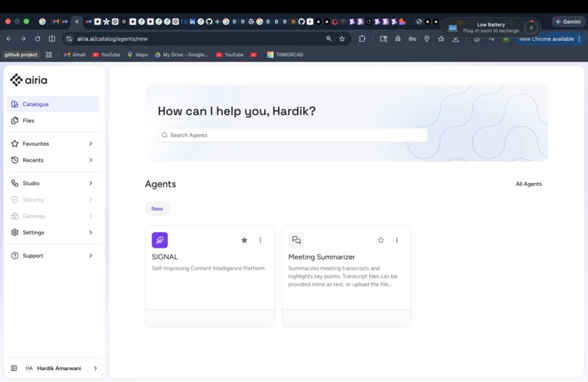Click the SIGNAL agent title
The width and height of the screenshot is (588, 382).
[x=165, y=257]
